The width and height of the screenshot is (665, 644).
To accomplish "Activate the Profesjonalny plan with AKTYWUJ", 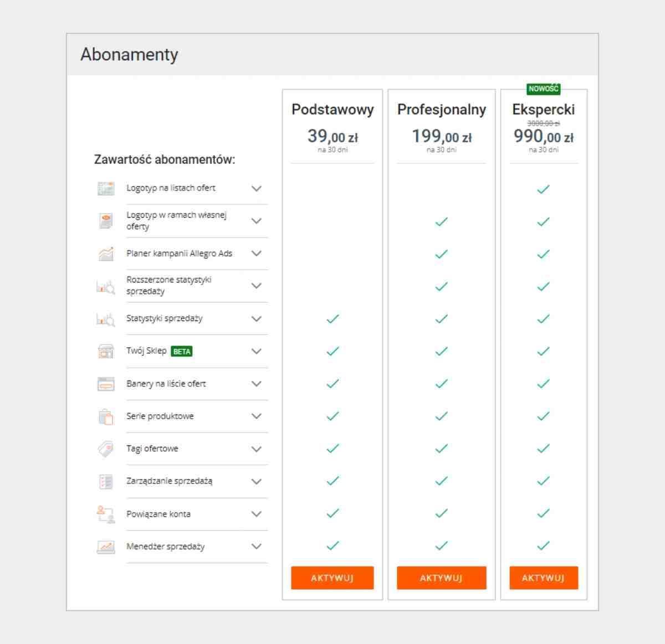I will click(x=442, y=578).
